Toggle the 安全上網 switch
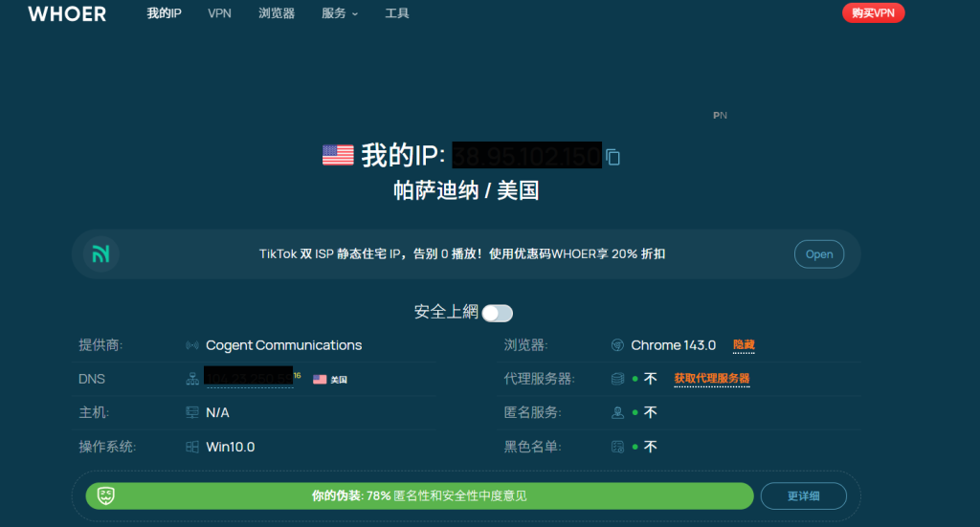Screen dimensions: 980x527 [497, 313]
